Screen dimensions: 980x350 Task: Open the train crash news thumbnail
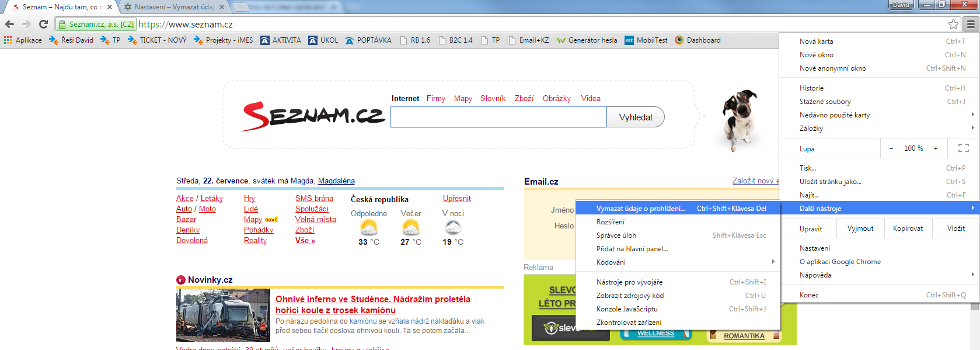coord(223,315)
